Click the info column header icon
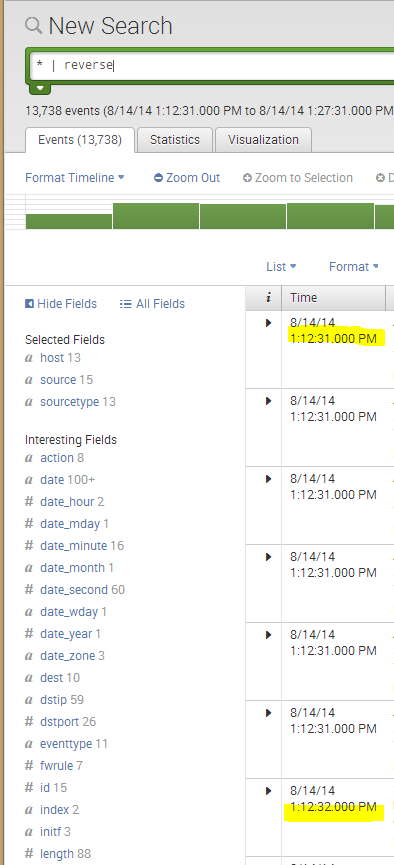 pos(268,298)
